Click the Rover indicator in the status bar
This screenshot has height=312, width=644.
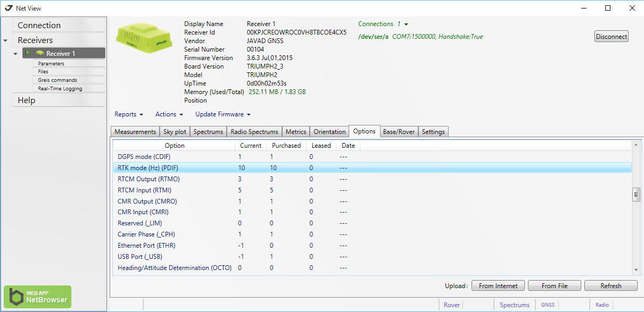[451, 305]
